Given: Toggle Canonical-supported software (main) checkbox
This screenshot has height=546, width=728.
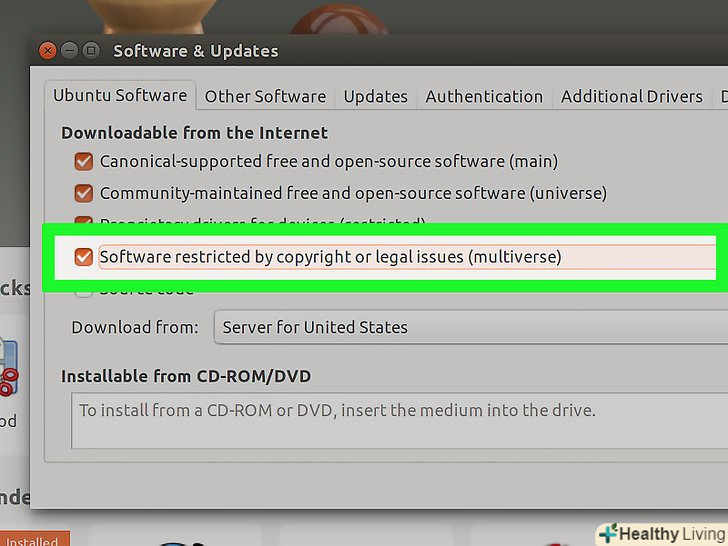Looking at the screenshot, I should 83,161.
